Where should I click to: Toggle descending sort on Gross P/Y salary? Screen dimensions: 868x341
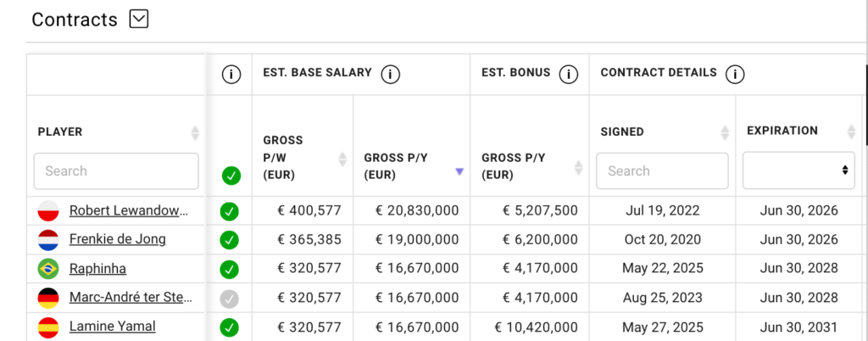[x=459, y=170]
